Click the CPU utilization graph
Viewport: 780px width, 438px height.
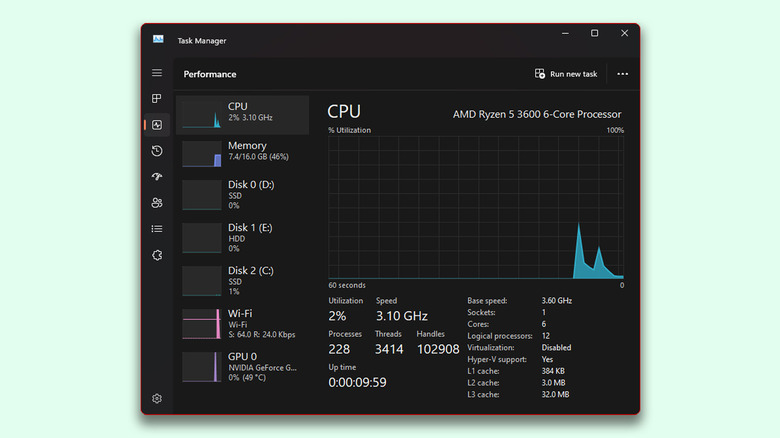point(476,208)
